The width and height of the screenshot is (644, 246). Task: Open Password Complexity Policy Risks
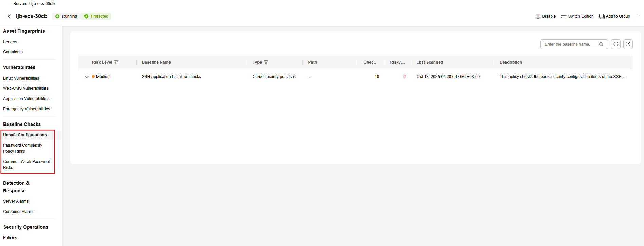click(x=23, y=148)
